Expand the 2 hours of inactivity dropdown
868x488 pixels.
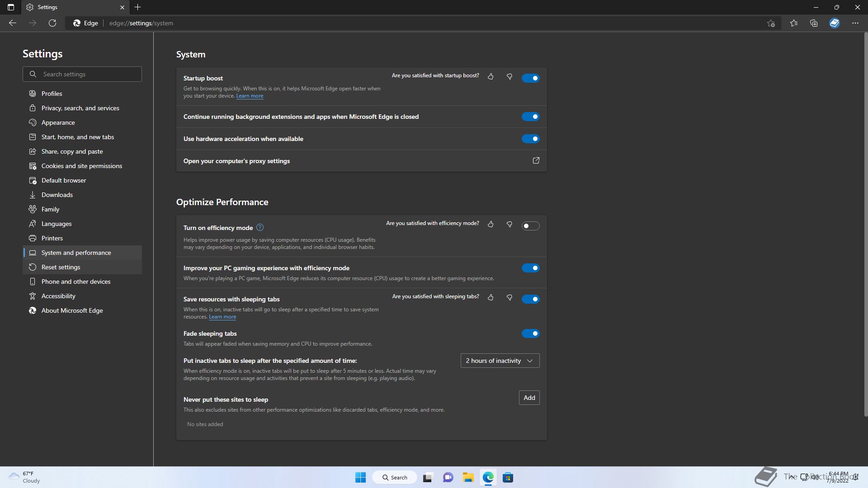click(x=500, y=361)
